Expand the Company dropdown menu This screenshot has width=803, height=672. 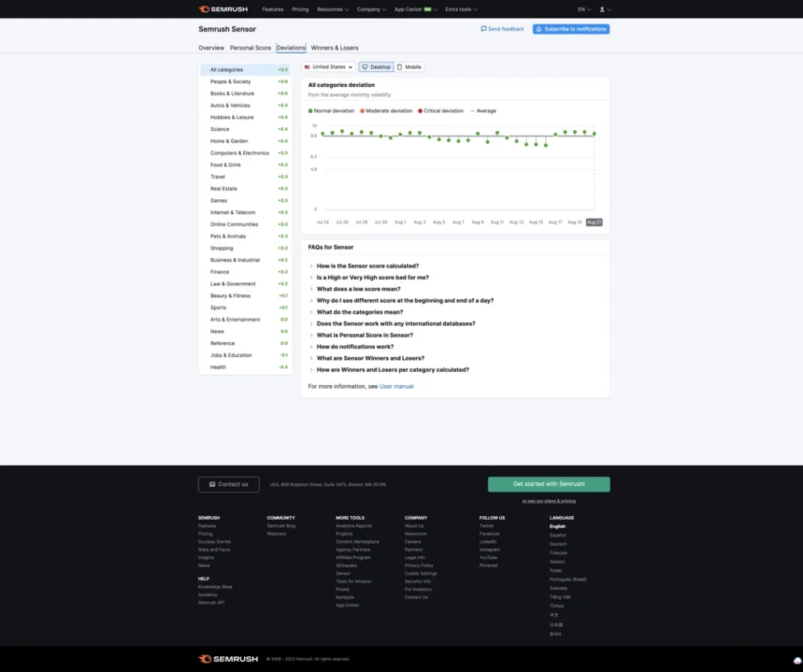(x=372, y=9)
